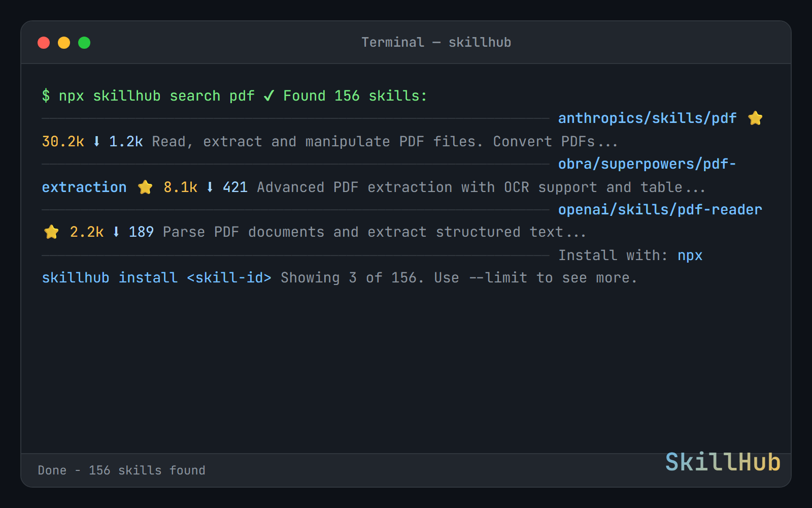The height and width of the screenshot is (508, 812).
Task: Click the SkillHub logo in the corner
Action: 722,463
